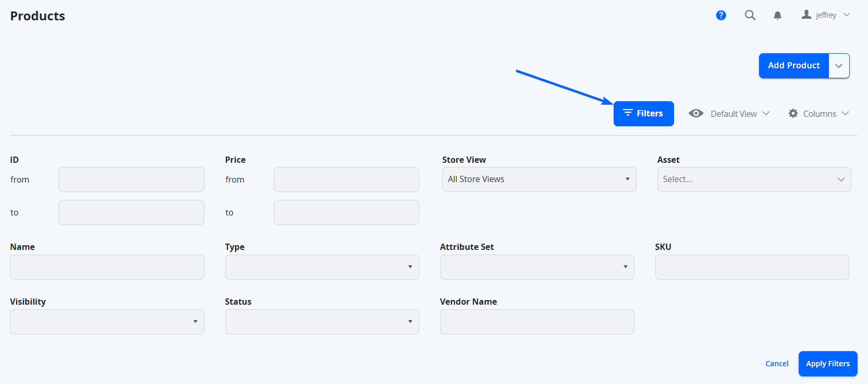The image size is (868, 384).
Task: Toggle the Filters button
Action: 644,114
